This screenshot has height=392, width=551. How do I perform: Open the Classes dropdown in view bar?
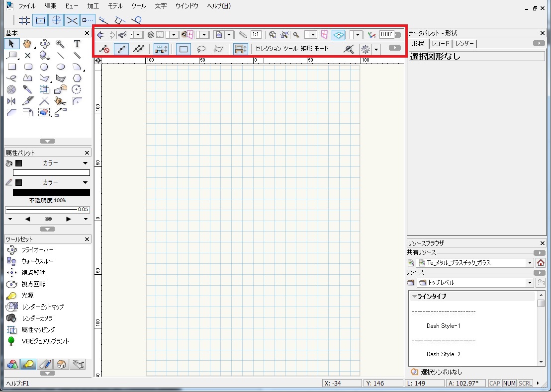coord(136,35)
